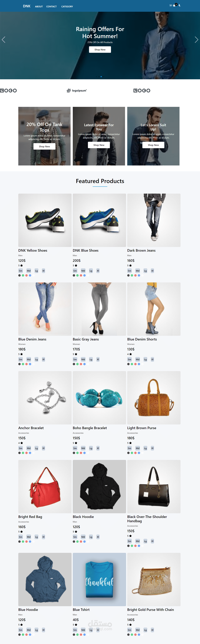Click the logoipsum brand logo
The height and width of the screenshot is (644, 200).
coord(77,90)
